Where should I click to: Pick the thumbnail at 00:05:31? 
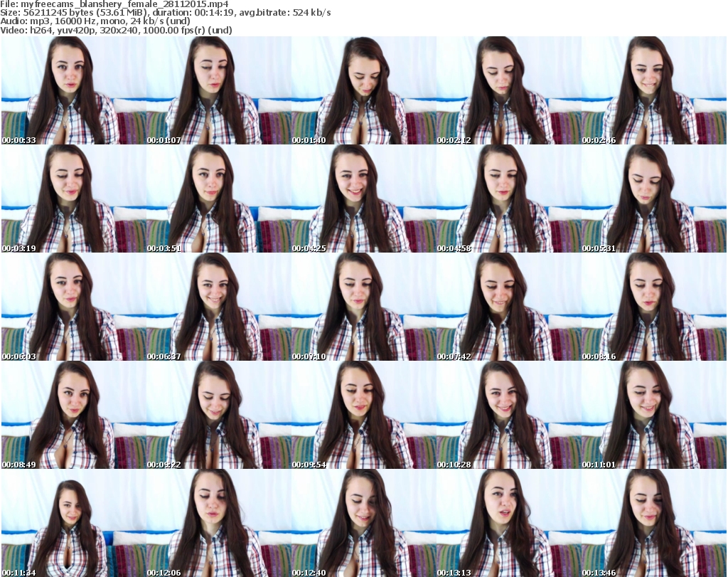click(x=654, y=198)
